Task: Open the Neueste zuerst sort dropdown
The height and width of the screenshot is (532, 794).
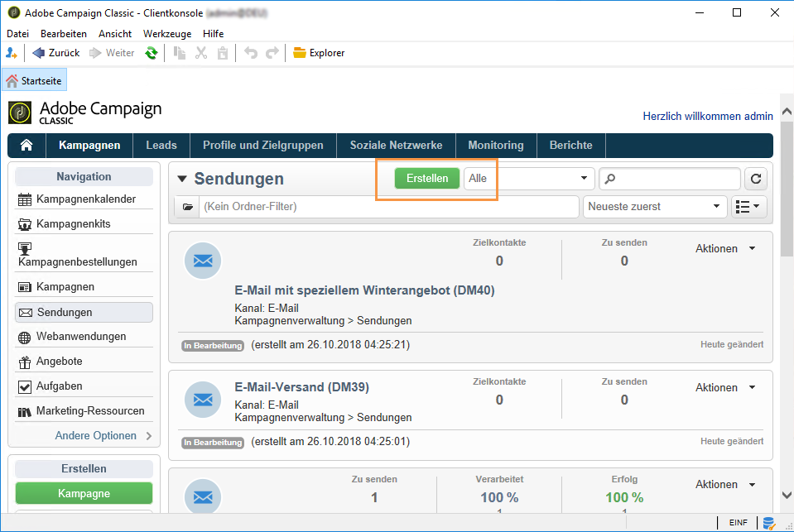Action: pos(655,207)
